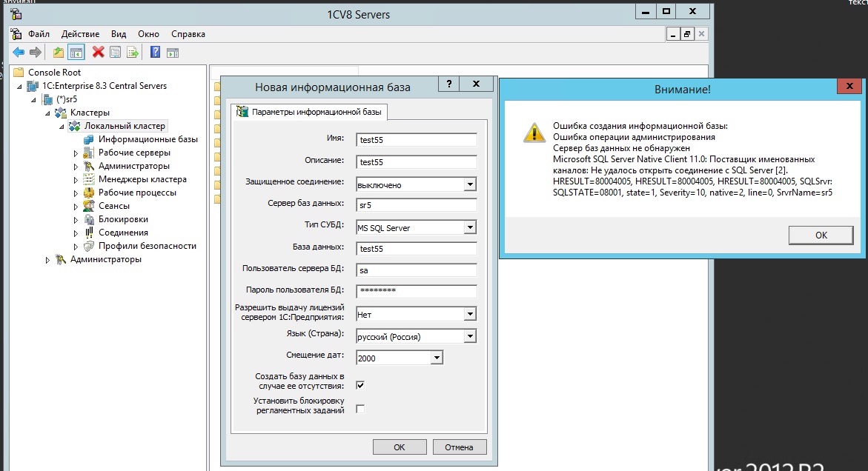
Task: Click the Console Root folder icon
Action: click(19, 73)
